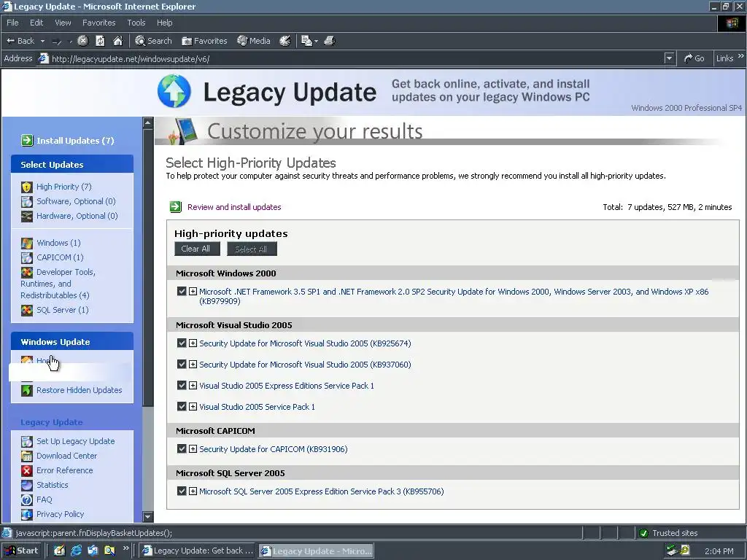Screen dimensions: 747x560
Task: Click the SQL Server category icon
Action: (27, 311)
